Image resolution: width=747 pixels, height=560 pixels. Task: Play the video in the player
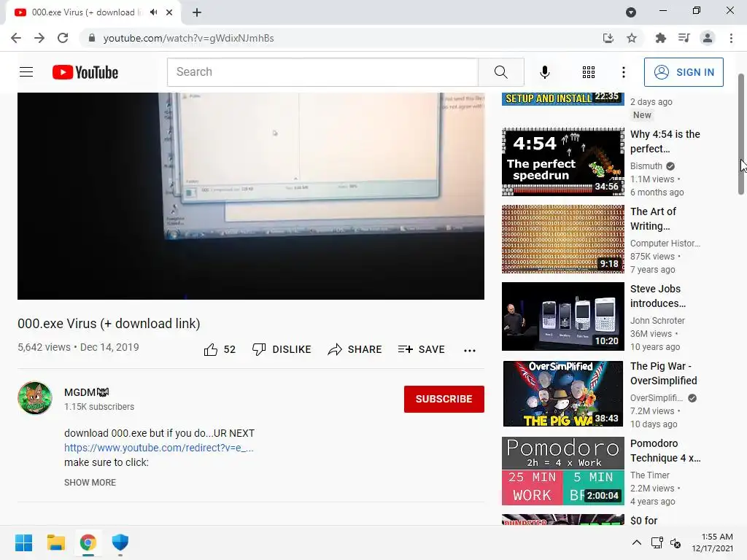(251, 195)
